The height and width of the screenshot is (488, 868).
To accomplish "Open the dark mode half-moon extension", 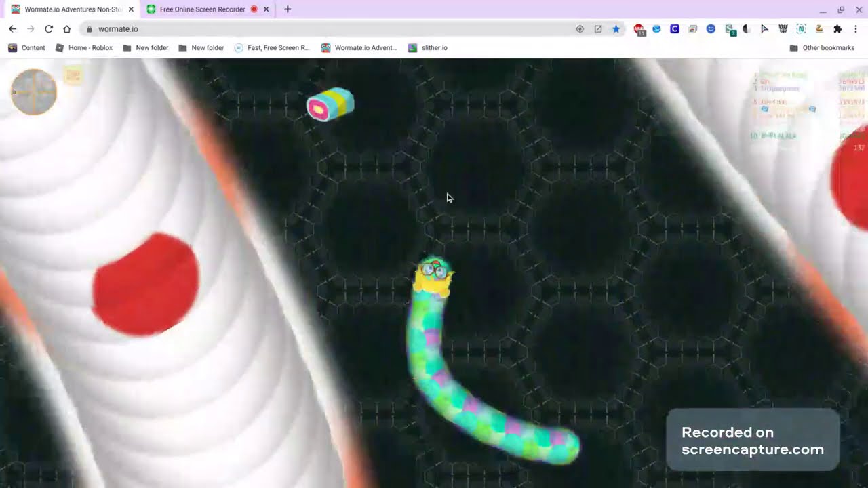I will point(747,29).
